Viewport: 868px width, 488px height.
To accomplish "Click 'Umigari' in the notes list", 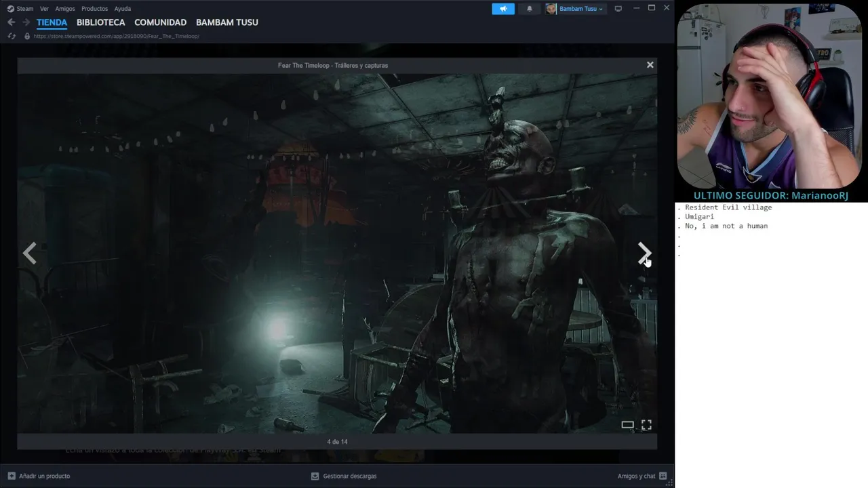I will [x=699, y=217].
